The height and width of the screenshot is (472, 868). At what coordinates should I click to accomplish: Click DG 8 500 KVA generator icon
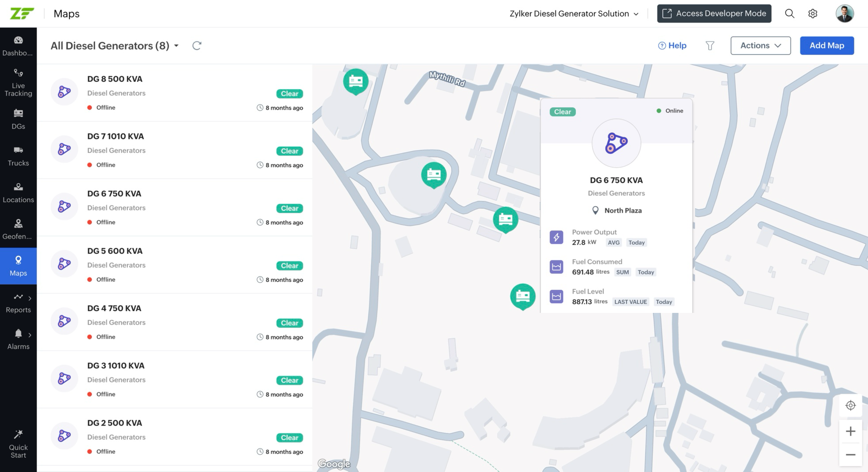[x=64, y=91]
